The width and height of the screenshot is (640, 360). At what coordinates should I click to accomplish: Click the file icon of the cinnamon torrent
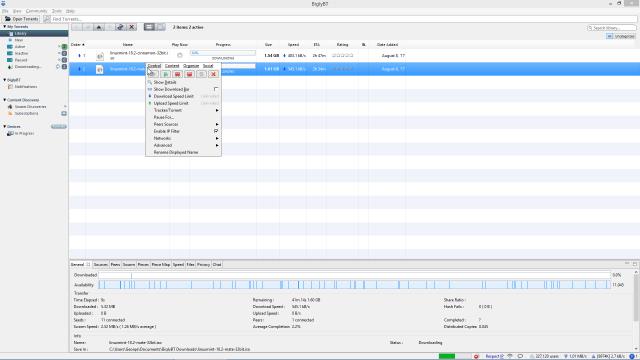click(x=100, y=56)
